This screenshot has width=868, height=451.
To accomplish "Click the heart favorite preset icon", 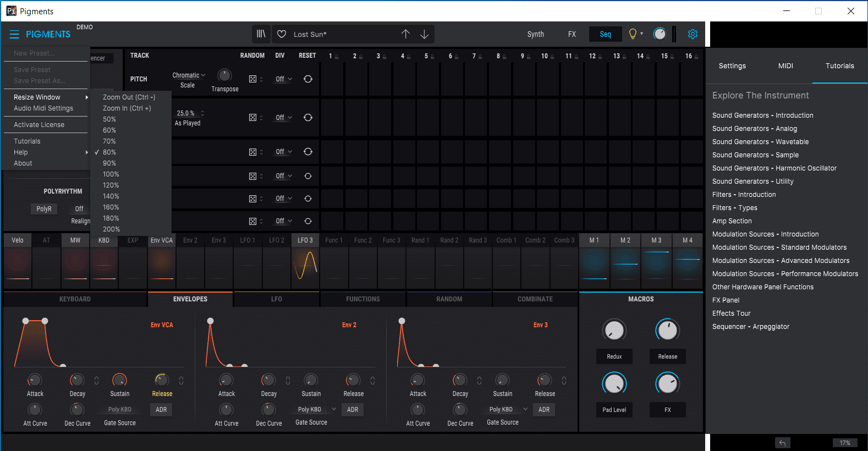I will (282, 34).
